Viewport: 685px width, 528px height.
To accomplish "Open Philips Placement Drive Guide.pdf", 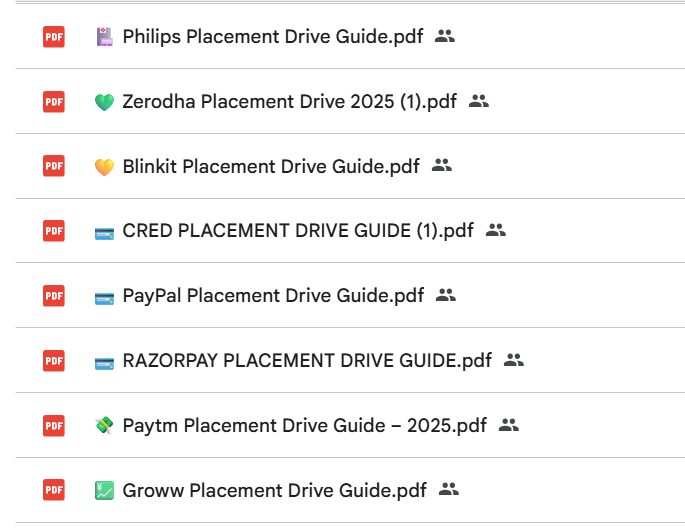I will pos(272,37).
